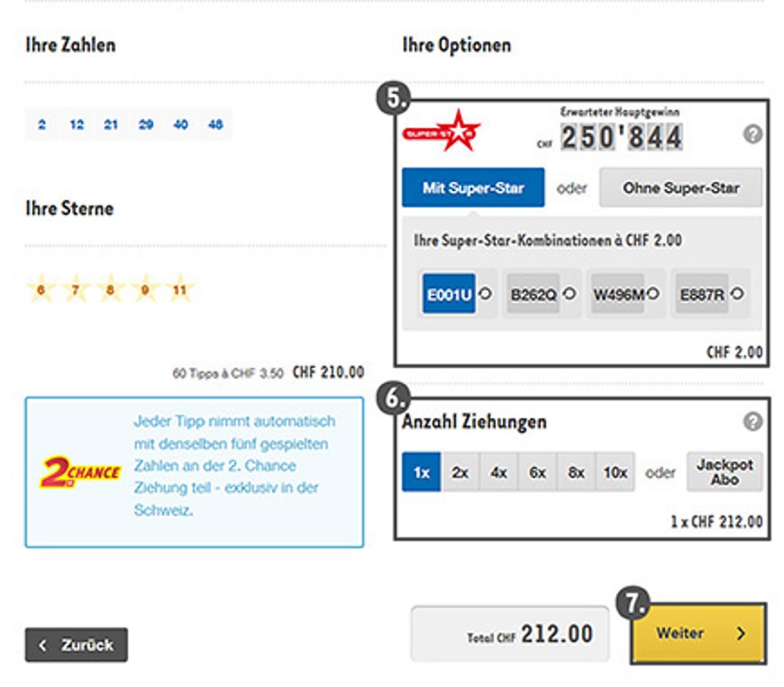Go back with the Zurück button
The height and width of the screenshot is (687, 784).
[77, 645]
